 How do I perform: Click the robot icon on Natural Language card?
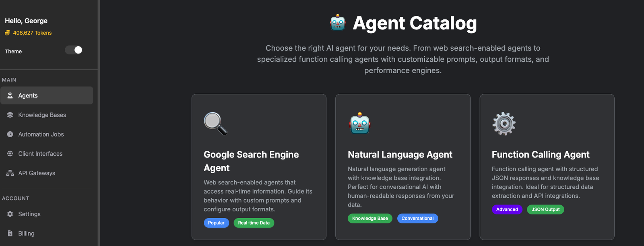tap(359, 123)
